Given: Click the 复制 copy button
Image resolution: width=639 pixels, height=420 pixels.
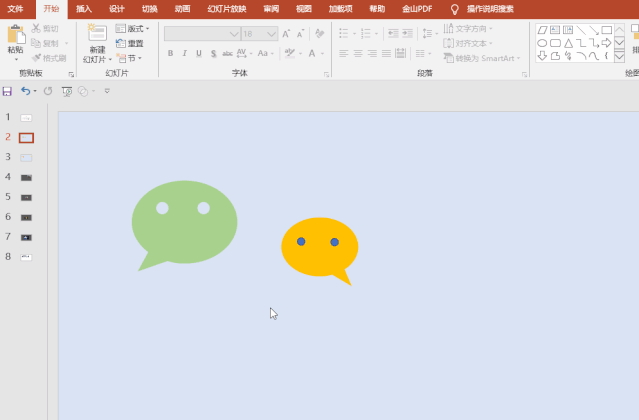Looking at the screenshot, I should tap(45, 43).
